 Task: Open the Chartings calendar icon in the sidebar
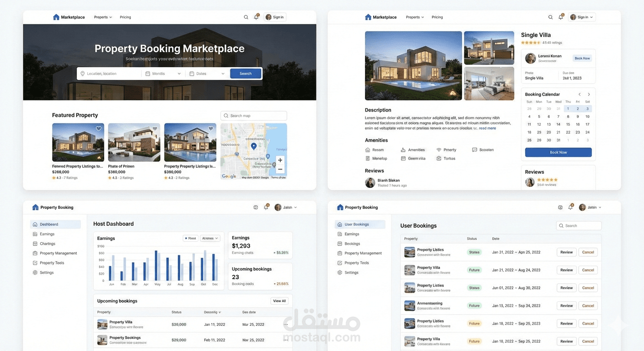tap(35, 244)
